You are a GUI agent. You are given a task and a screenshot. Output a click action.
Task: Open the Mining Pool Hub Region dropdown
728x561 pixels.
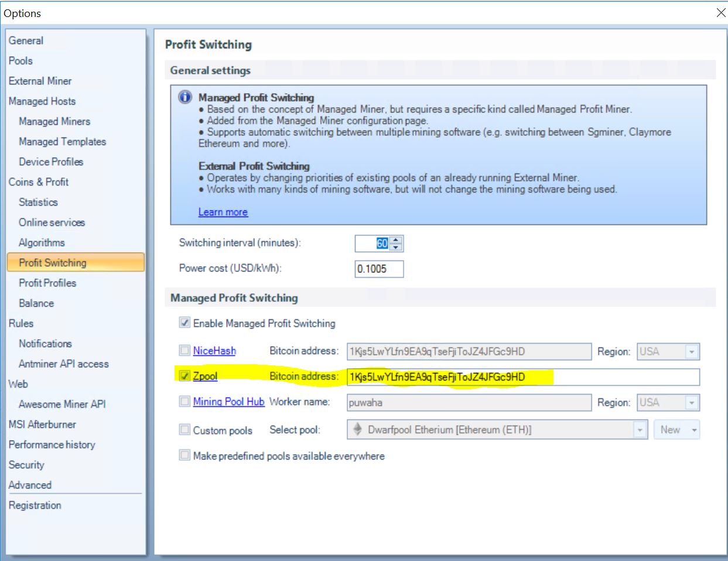(692, 403)
